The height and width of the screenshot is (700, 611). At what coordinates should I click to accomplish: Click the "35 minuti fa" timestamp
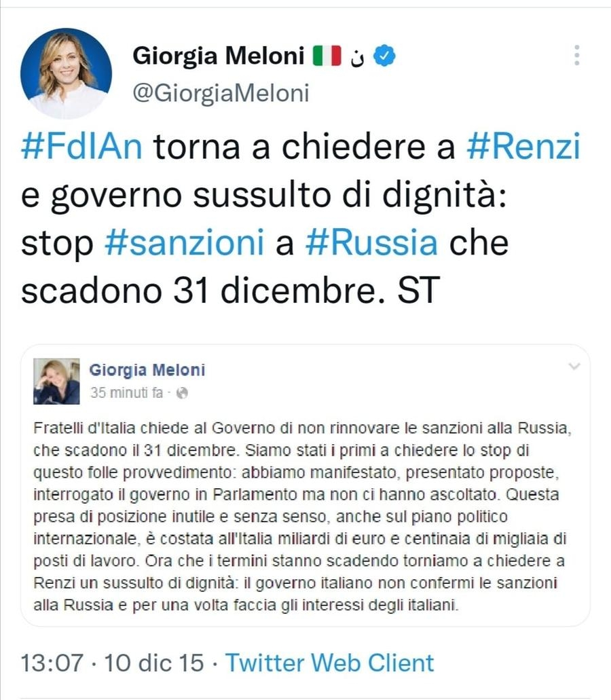coord(127,393)
